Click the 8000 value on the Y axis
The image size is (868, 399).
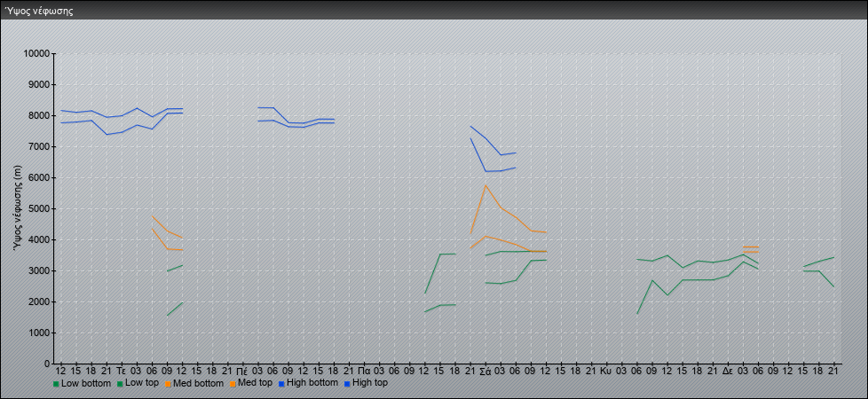[x=39, y=115]
